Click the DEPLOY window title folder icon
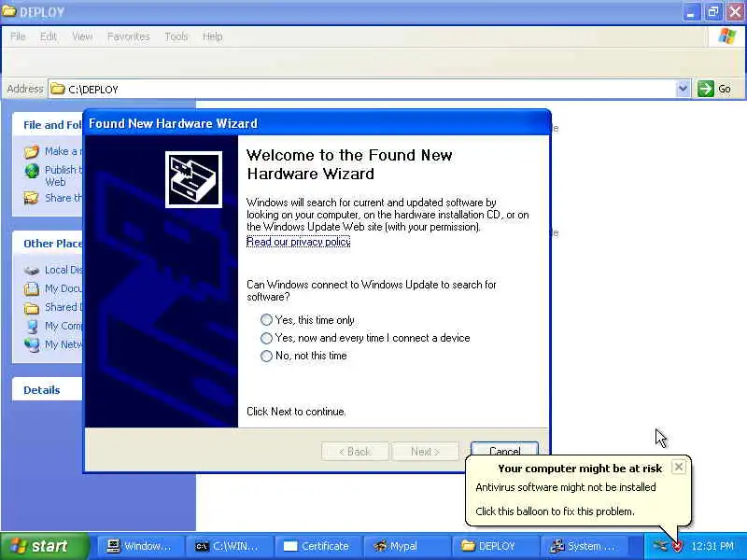This screenshot has width=747, height=560. pos(9,11)
